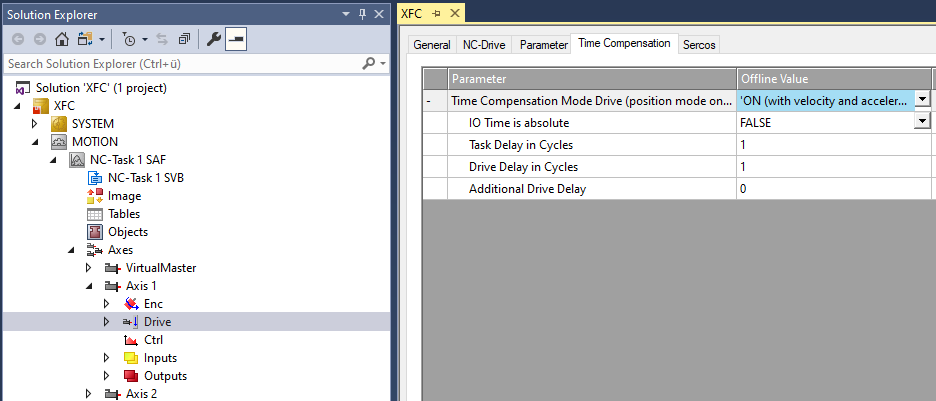Click the greyed Forward arrow in Solution Explorer
Screen dimensions: 936x401
coord(39,39)
